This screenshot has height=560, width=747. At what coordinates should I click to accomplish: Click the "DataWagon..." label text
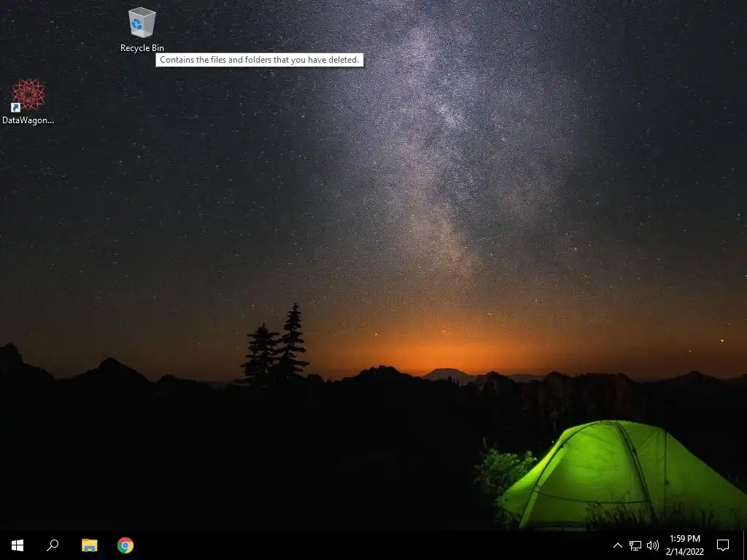[28, 120]
